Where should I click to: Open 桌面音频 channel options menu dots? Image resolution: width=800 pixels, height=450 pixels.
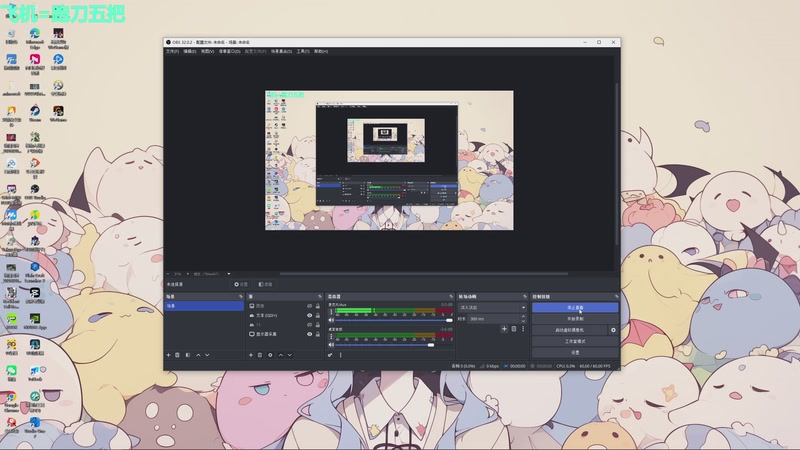(x=331, y=337)
